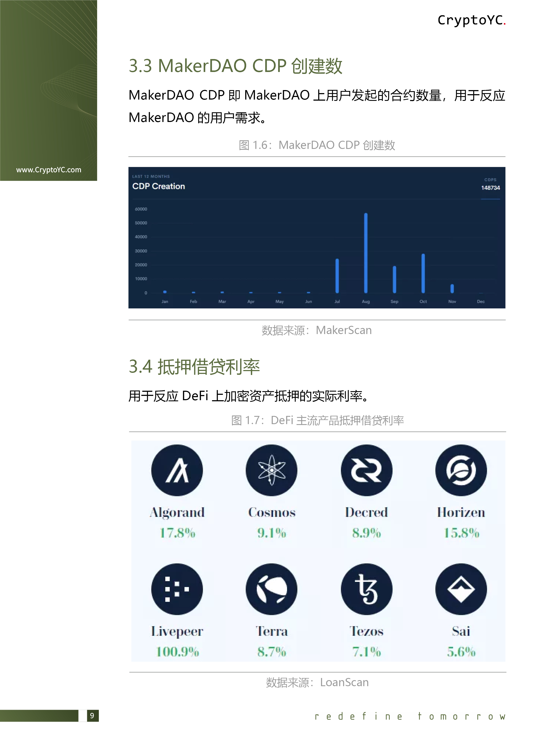This screenshot has width=534, height=756.
Task: Click the Terra logo icon
Action: 272,589
